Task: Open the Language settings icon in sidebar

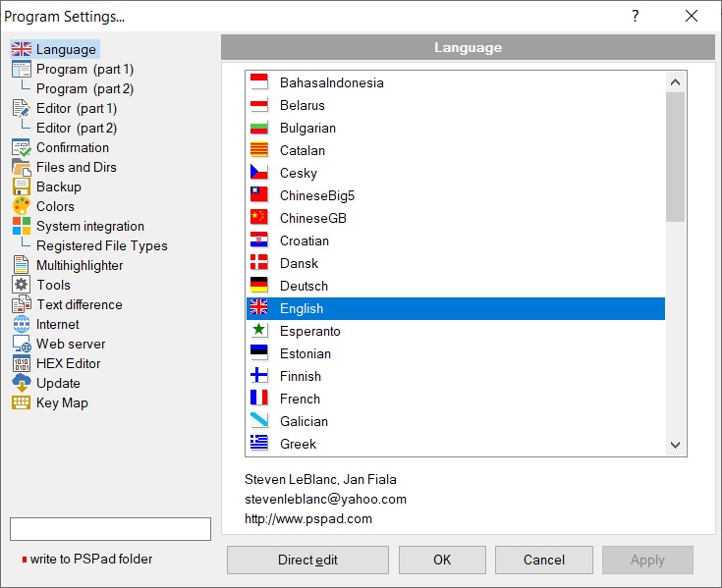Action: point(22,49)
